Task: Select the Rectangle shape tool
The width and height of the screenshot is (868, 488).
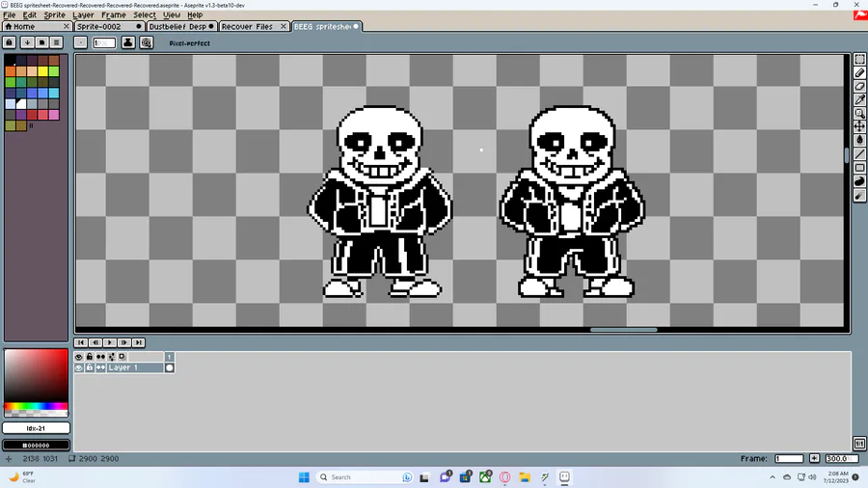Action: pos(859,168)
